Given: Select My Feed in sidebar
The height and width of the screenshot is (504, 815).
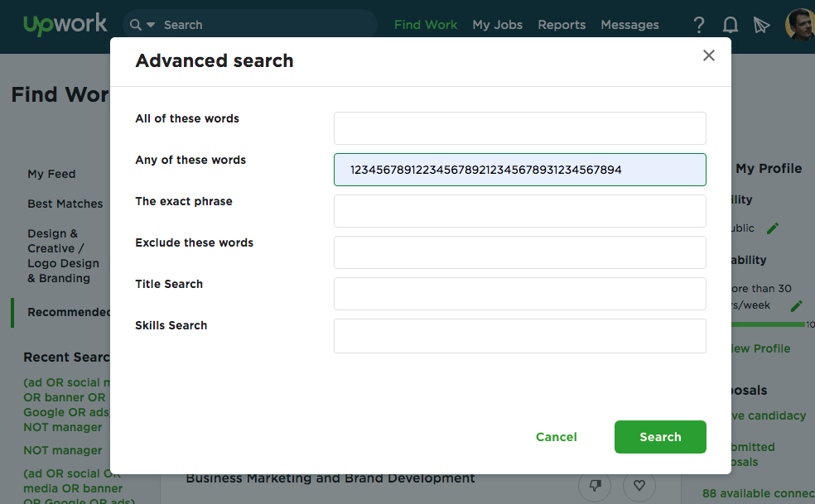Looking at the screenshot, I should (51, 174).
